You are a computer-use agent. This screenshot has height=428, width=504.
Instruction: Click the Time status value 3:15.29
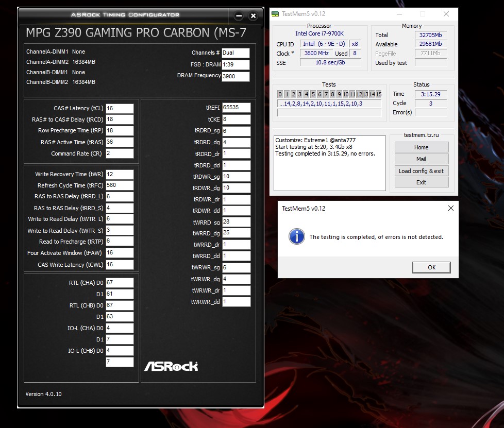431,94
